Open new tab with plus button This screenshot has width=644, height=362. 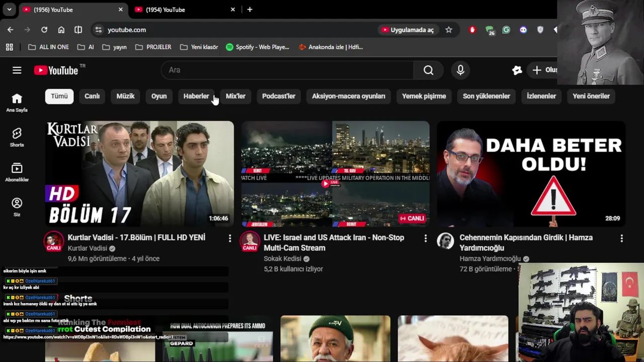[x=250, y=10]
